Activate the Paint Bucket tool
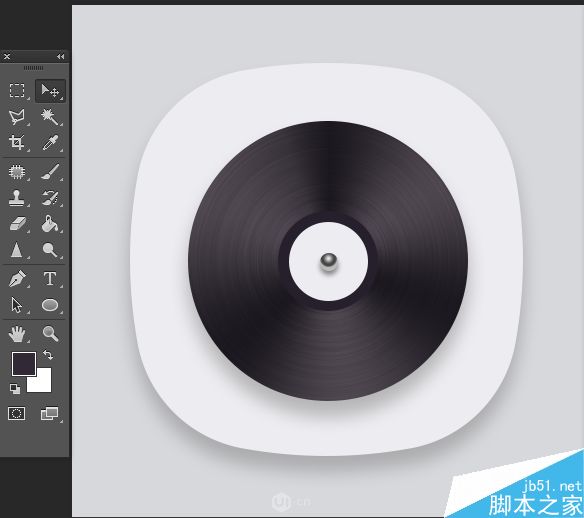Screen dimensions: 584x518 tap(50, 223)
